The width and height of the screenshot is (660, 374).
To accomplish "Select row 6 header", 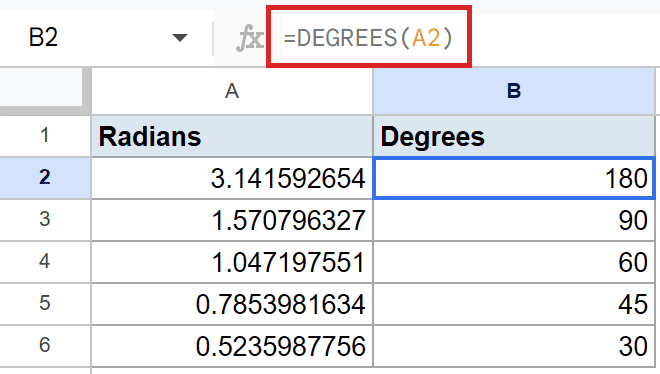I will pos(45,346).
